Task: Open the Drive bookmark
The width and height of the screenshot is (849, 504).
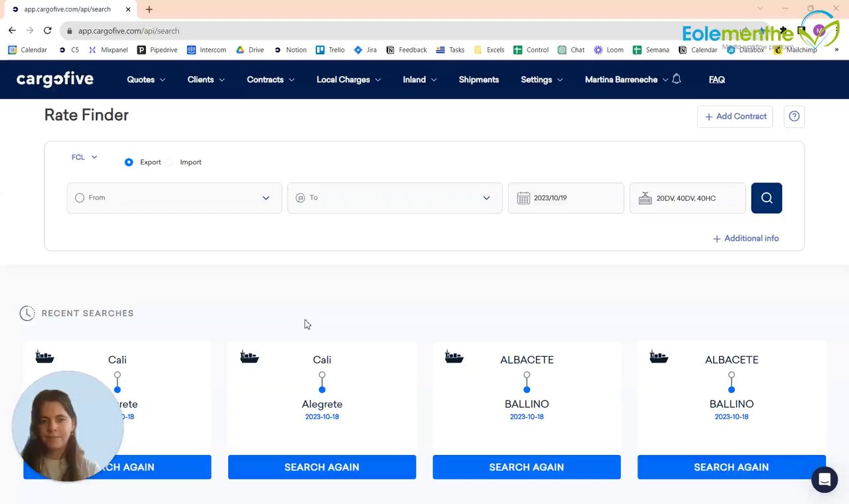Action: (249, 50)
